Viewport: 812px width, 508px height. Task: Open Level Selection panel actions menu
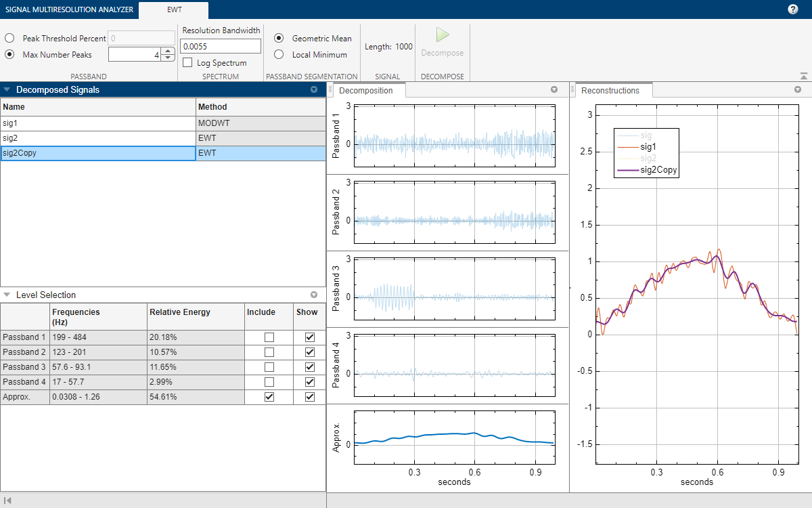313,295
